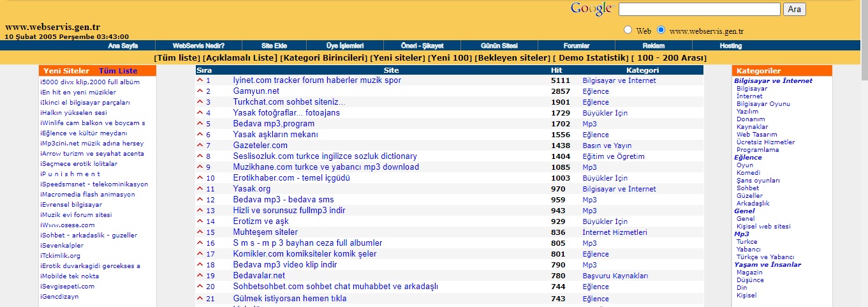Open Ücretsiz Hizmetler sidebar category
This screenshot has width=868, height=307.
(x=766, y=142)
